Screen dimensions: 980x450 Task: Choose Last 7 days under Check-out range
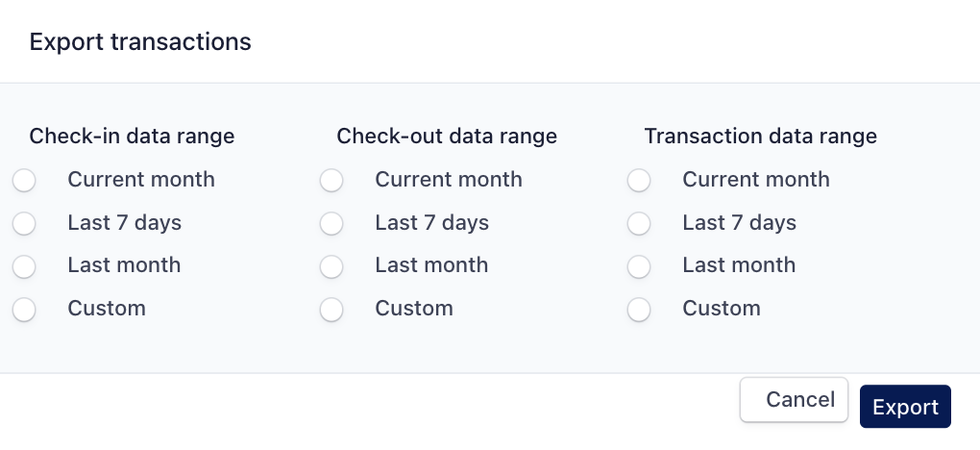pos(331,223)
